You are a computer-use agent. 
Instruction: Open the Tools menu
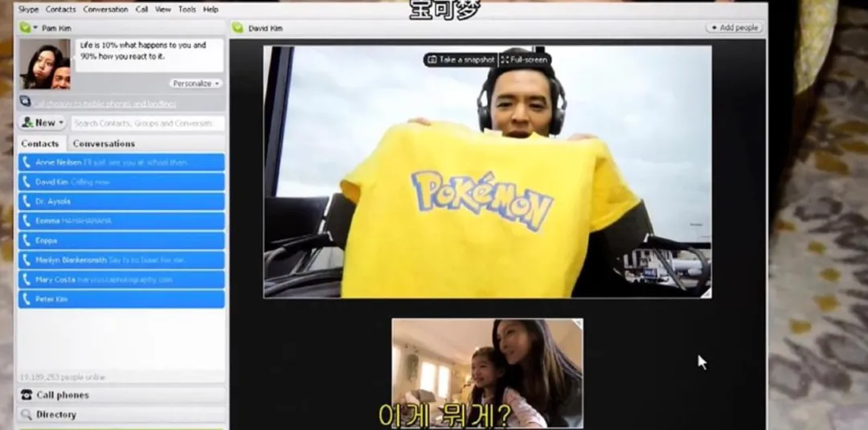coord(187,10)
